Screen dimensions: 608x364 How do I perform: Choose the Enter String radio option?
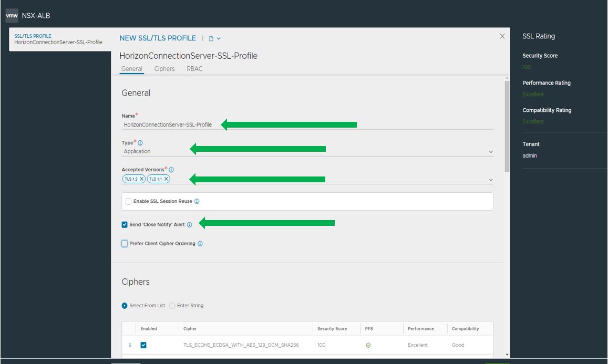(172, 306)
